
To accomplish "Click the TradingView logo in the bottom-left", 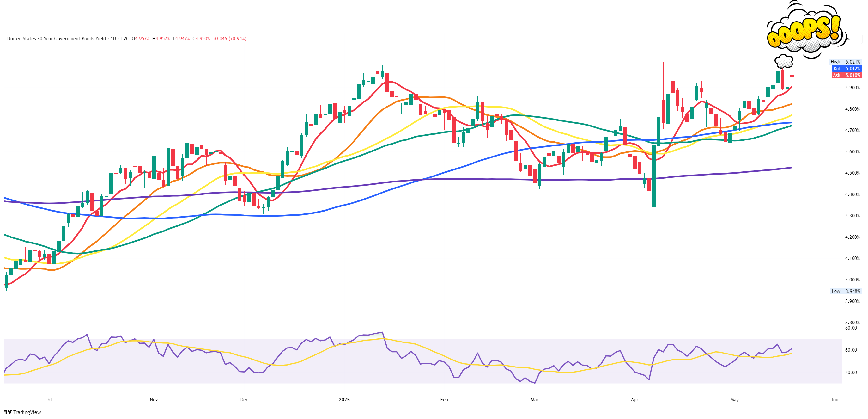I will pos(22,412).
